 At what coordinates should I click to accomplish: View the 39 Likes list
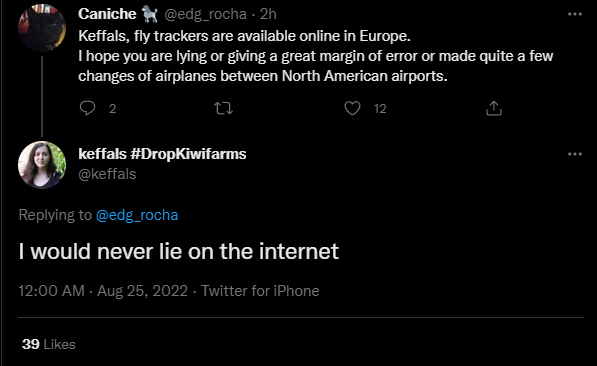click(x=49, y=344)
